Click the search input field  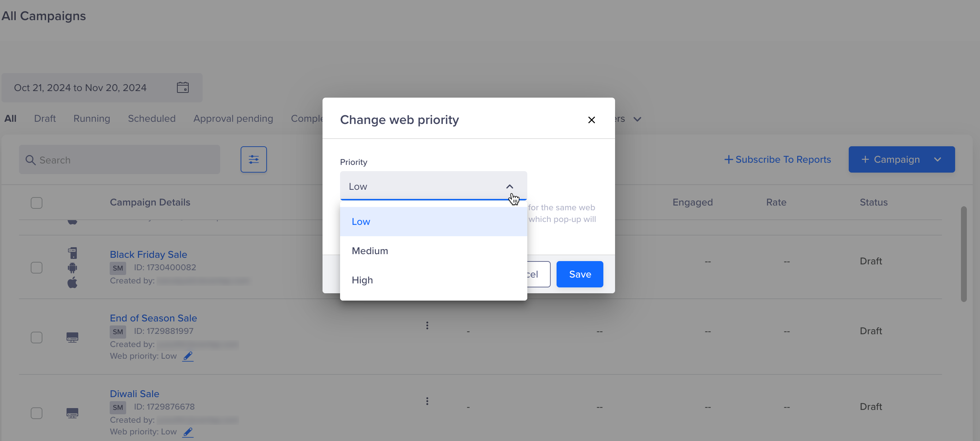(119, 160)
